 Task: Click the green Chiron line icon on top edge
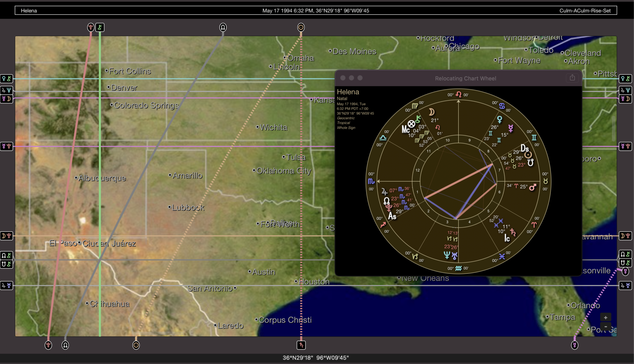pos(100,27)
